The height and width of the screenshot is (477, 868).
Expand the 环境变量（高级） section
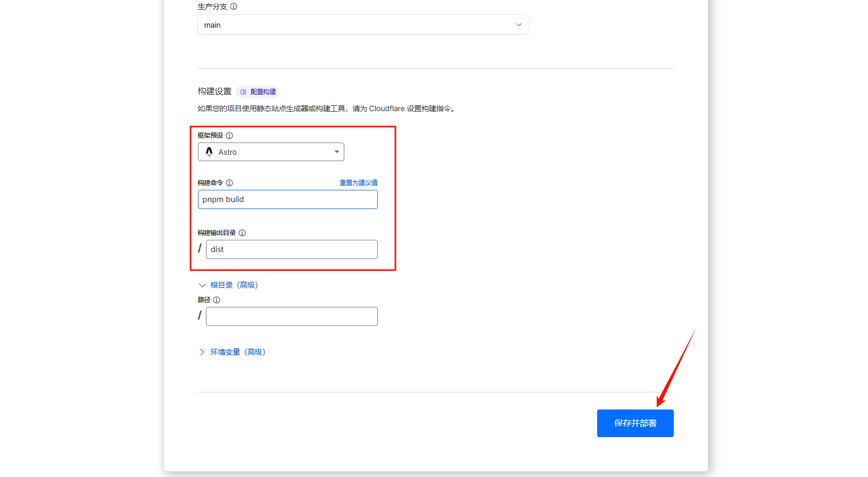pyautogui.click(x=237, y=352)
